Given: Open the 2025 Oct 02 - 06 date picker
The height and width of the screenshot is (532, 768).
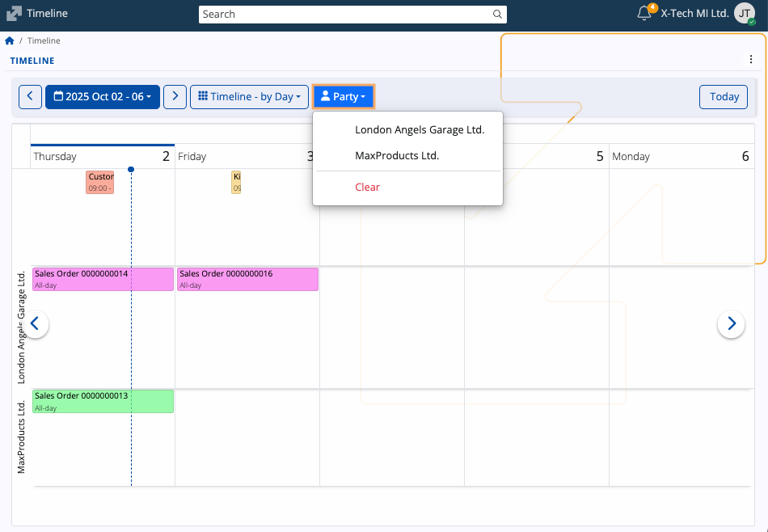Looking at the screenshot, I should [x=103, y=97].
